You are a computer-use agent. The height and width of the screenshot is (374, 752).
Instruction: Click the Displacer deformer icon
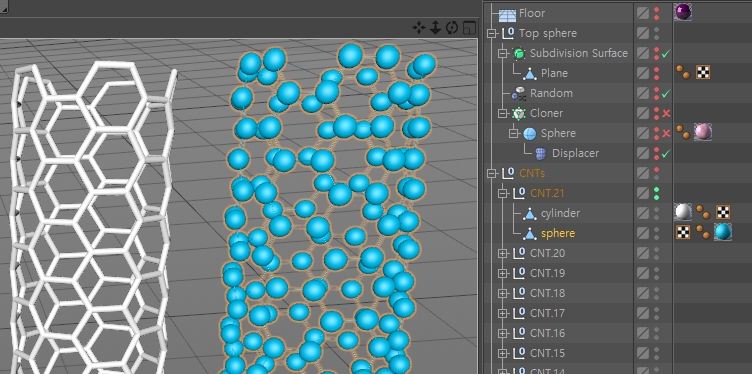pyautogui.click(x=540, y=153)
